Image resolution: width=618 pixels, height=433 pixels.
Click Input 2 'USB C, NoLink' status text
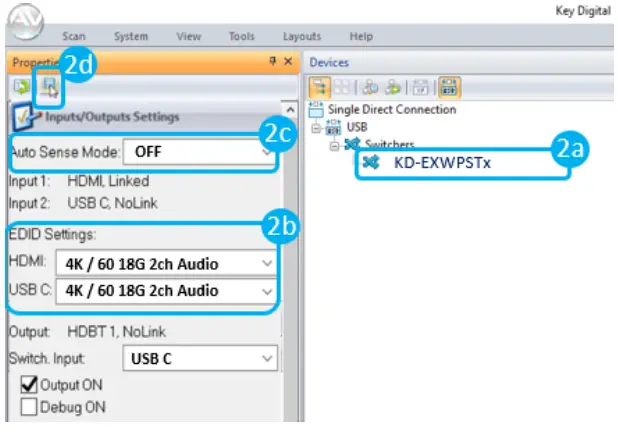[x=113, y=203]
